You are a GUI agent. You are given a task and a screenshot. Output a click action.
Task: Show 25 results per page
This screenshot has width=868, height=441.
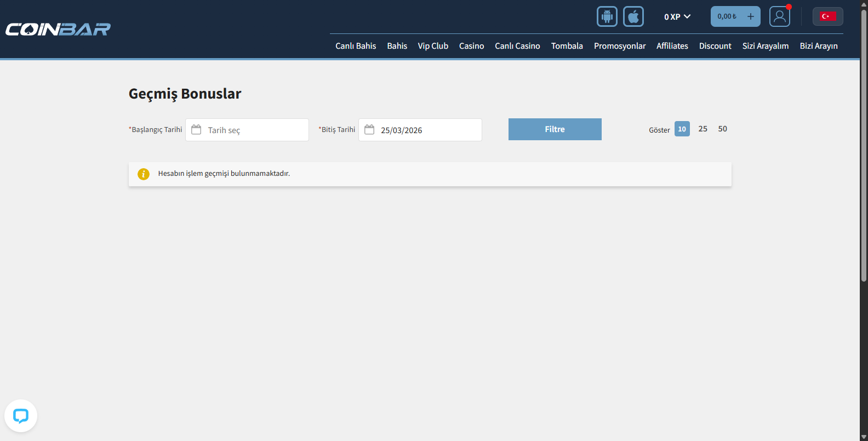point(703,129)
